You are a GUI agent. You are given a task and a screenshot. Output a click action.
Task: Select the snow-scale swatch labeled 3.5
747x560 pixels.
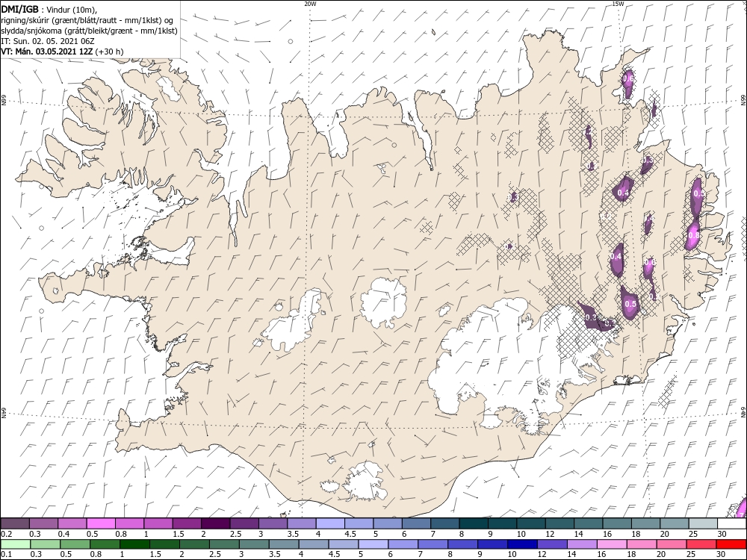pyautogui.click(x=302, y=523)
